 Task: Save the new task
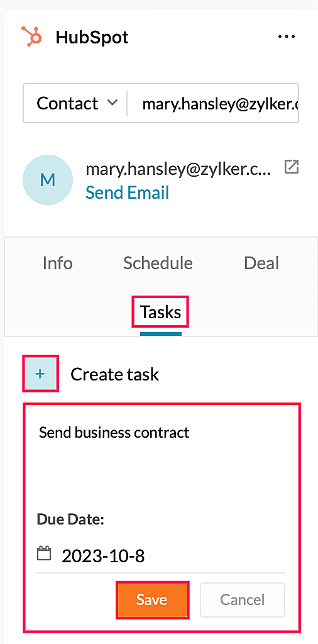coord(152,599)
